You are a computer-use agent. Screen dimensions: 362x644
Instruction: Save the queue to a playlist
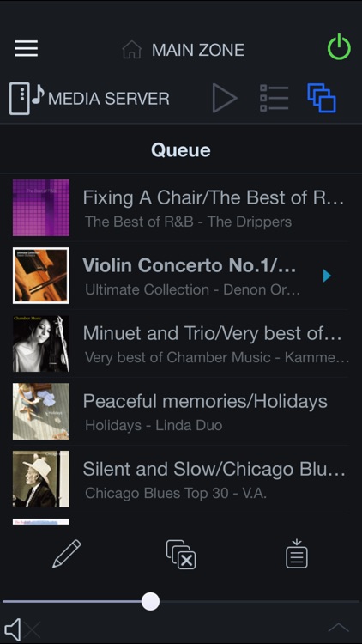coord(296,554)
